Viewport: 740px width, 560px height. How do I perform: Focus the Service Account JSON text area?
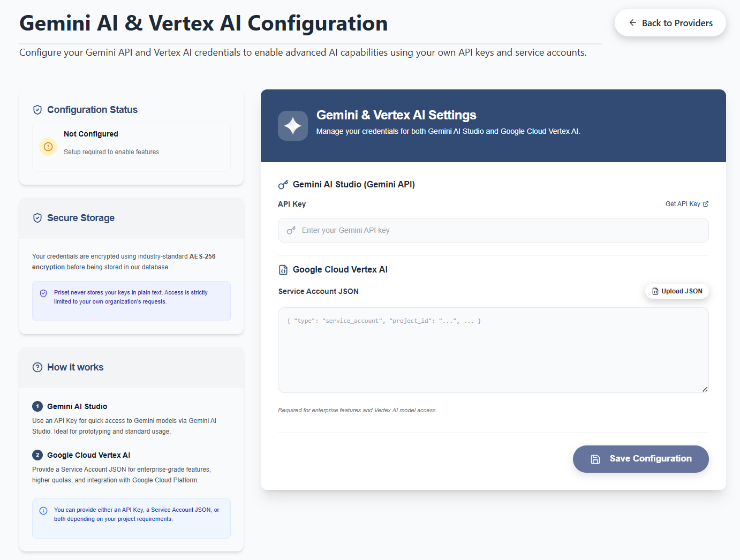coord(493,350)
